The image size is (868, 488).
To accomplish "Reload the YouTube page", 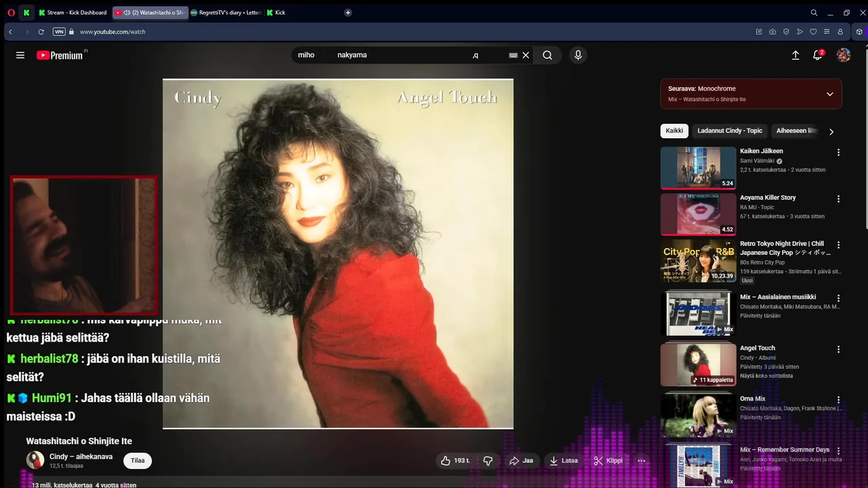I will [41, 32].
